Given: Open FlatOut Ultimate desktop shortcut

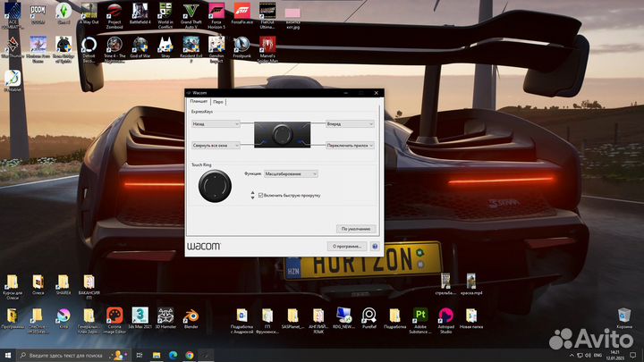Looking at the screenshot, I should click(x=267, y=16).
